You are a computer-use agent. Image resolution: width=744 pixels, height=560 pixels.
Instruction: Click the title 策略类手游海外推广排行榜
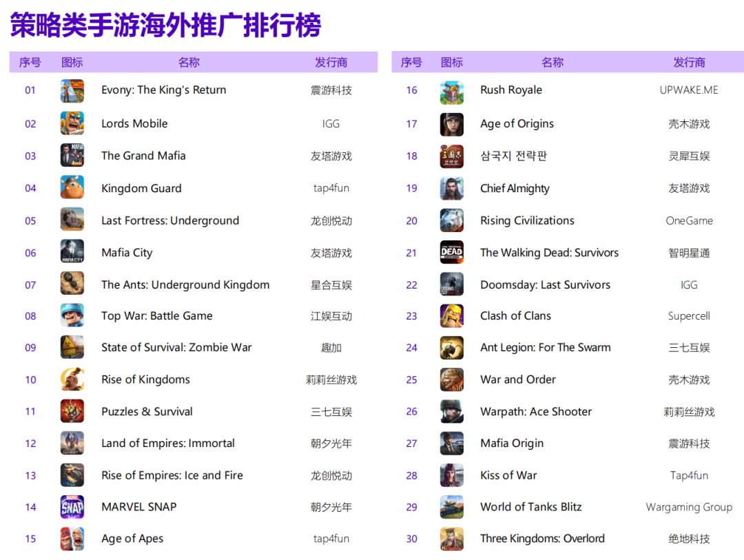coord(165,25)
